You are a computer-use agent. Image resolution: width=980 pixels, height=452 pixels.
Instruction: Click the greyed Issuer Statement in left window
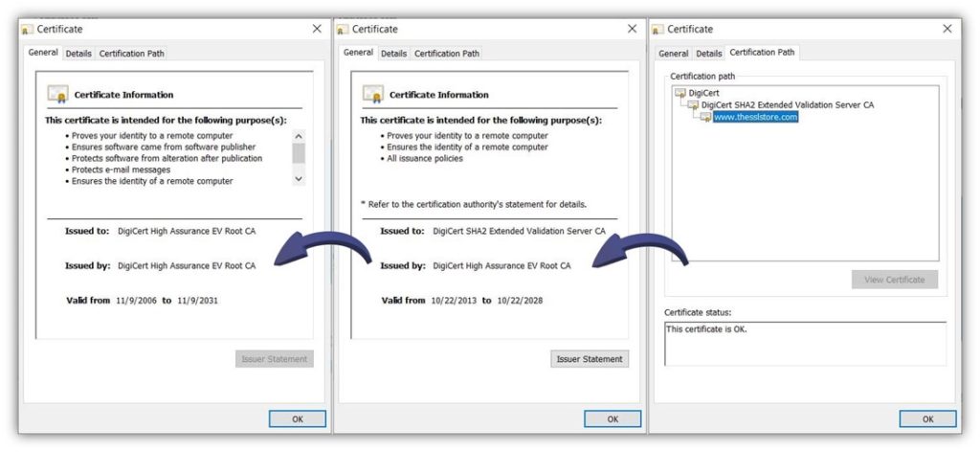275,359
